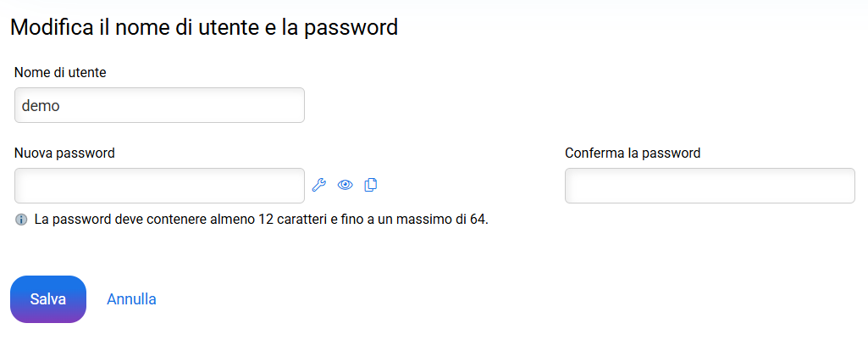The width and height of the screenshot is (868, 340).
Task: Generate a random new password
Action: [x=319, y=185]
